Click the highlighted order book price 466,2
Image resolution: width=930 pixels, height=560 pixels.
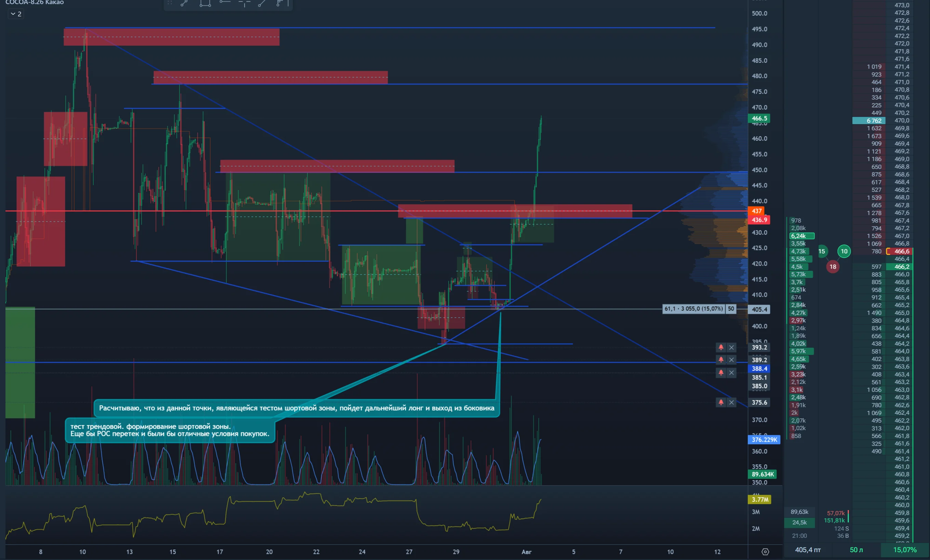click(x=900, y=267)
